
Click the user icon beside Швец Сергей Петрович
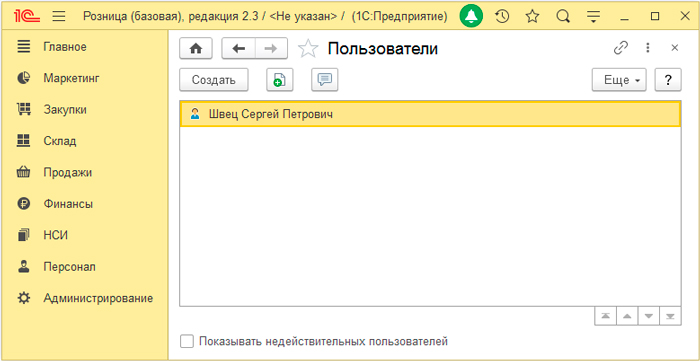point(195,114)
